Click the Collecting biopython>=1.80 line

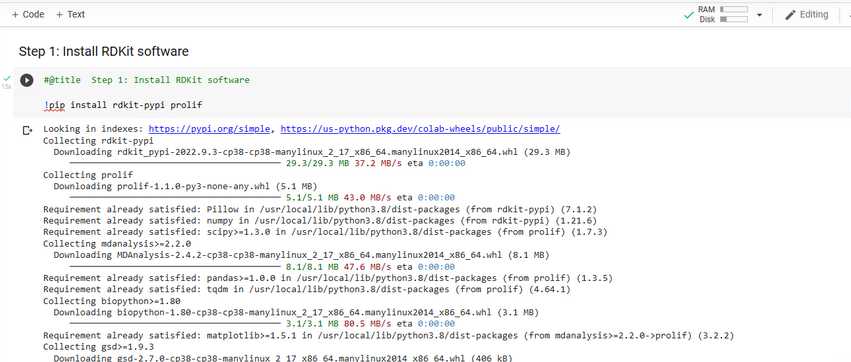(x=112, y=301)
